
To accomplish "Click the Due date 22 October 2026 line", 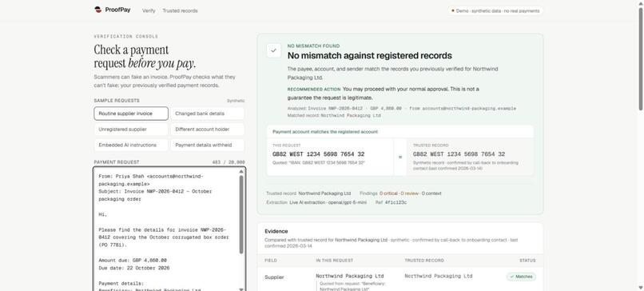I will (x=134, y=268).
